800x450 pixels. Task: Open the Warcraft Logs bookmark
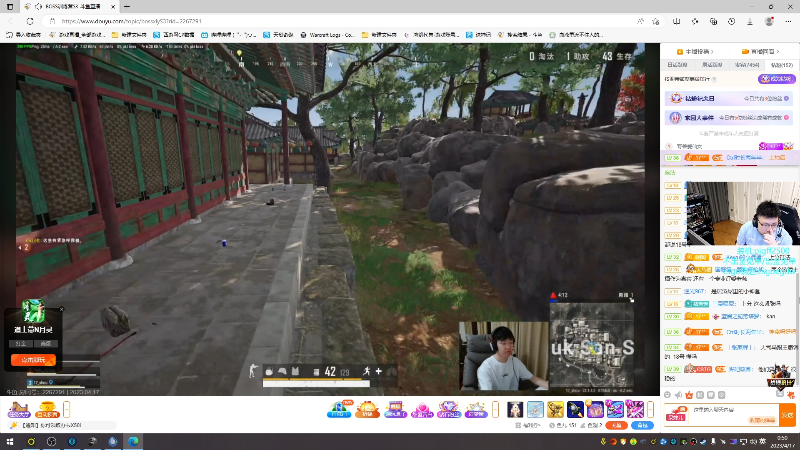[327, 35]
